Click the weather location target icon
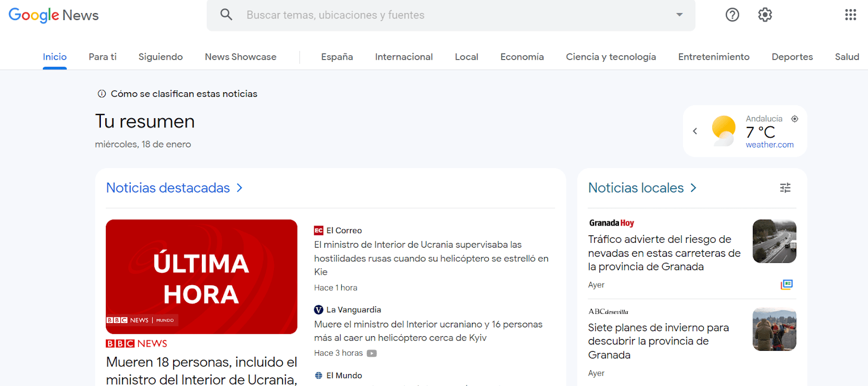868x386 pixels. point(795,119)
